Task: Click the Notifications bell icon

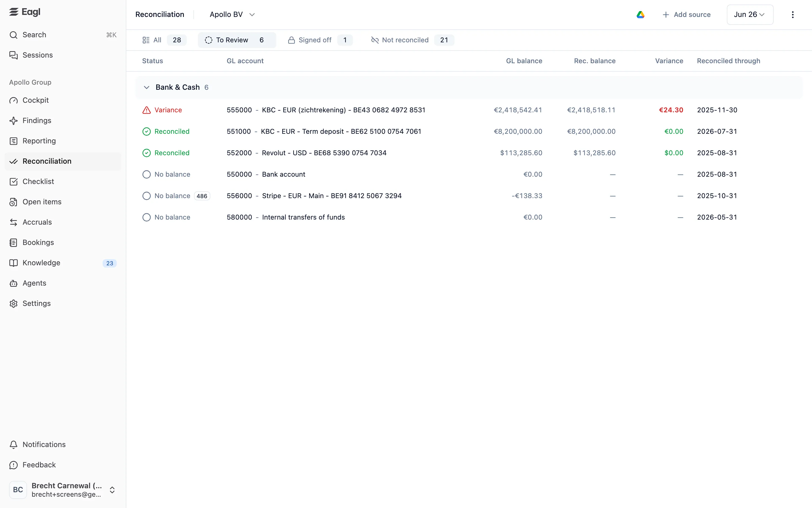Action: [14, 445]
